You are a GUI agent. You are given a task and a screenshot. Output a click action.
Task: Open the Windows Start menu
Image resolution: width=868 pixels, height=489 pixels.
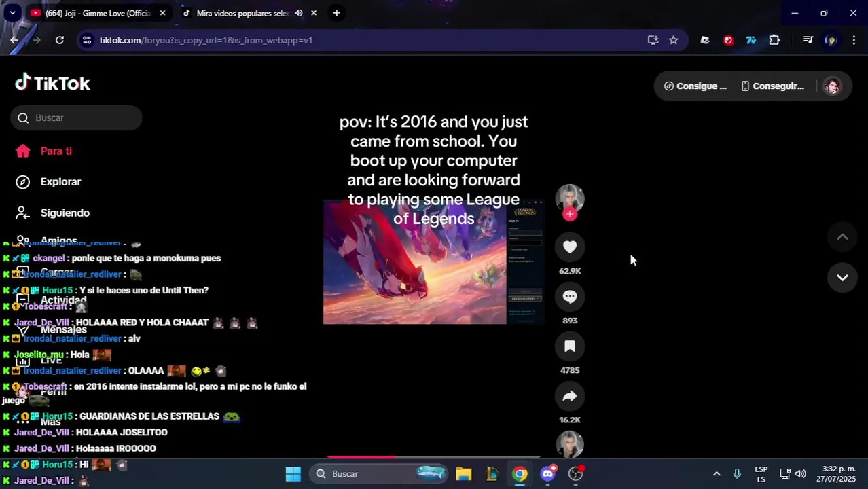tap(293, 473)
